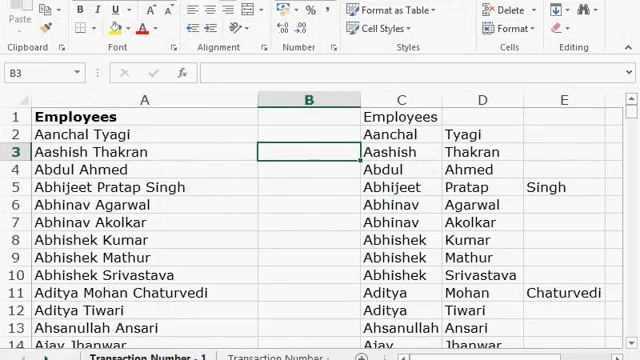This screenshot has height=360, width=640.
Task: Click vertical scrollbar down arrow
Action: click(x=631, y=343)
